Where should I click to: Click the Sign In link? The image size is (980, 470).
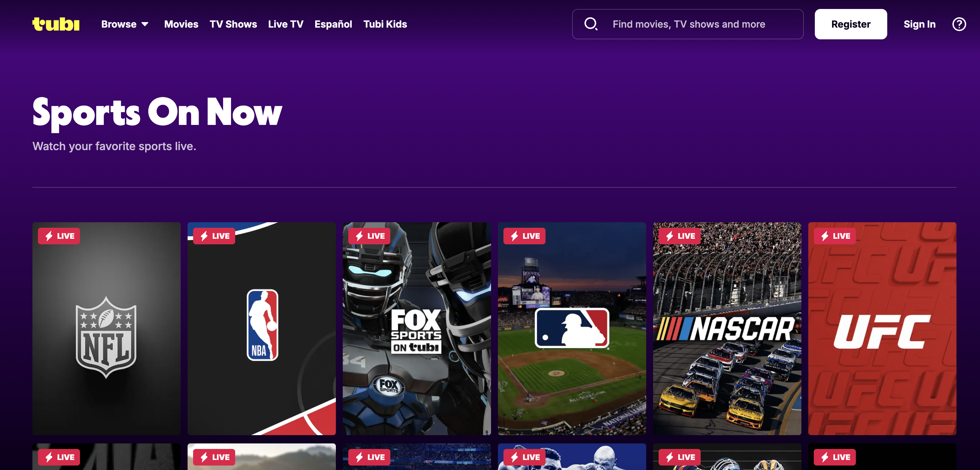[x=920, y=24]
